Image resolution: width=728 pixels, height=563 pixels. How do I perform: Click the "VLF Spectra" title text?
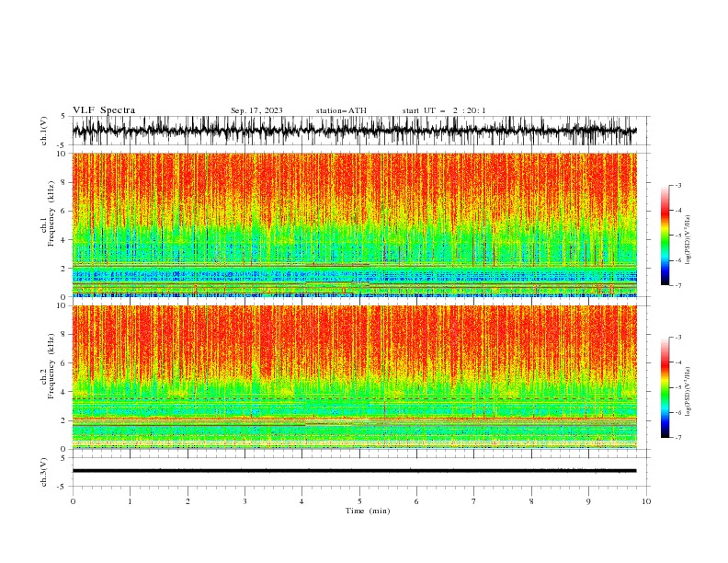pos(104,110)
